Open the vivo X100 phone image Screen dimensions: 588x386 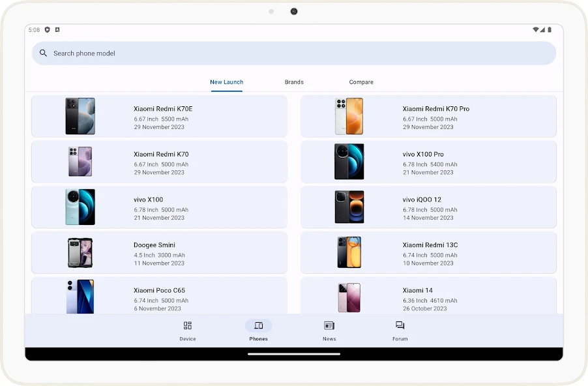tap(80, 207)
